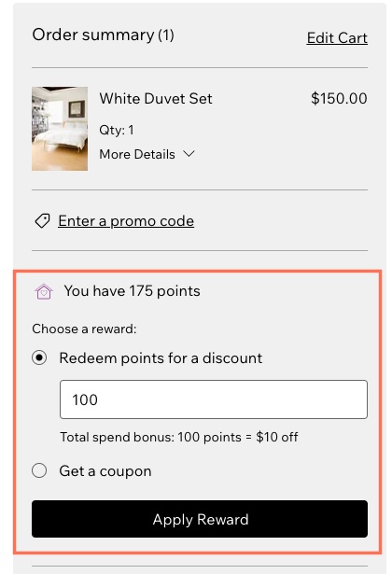
Task: Click the White Duvet Set thumbnail image
Action: point(60,129)
